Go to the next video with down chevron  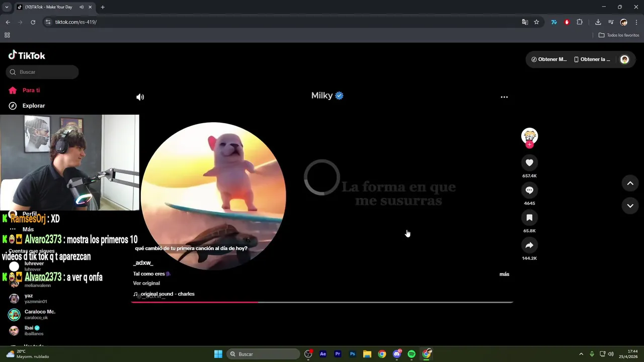coord(630,206)
